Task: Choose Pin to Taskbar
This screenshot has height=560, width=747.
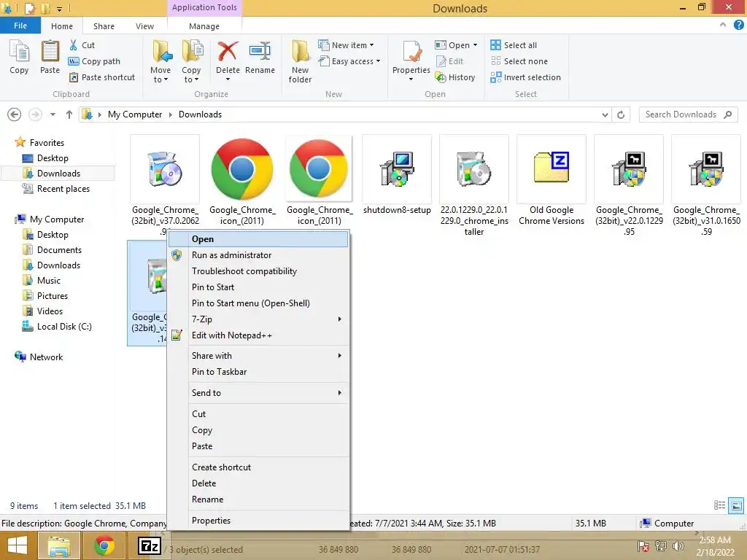Action: [259, 372]
